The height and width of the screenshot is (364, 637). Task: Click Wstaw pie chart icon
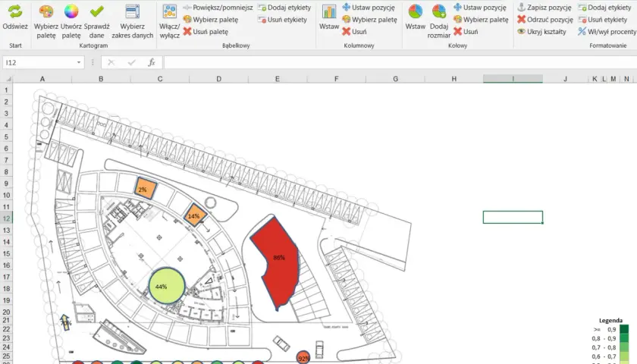[416, 12]
